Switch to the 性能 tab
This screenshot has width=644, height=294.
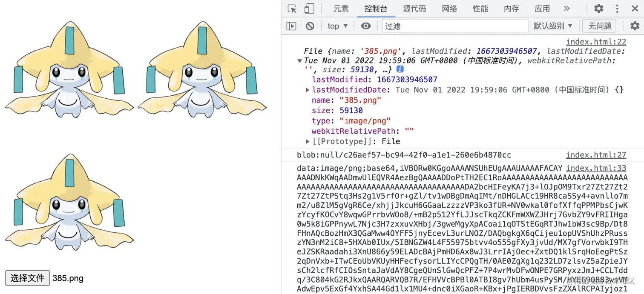click(480, 9)
